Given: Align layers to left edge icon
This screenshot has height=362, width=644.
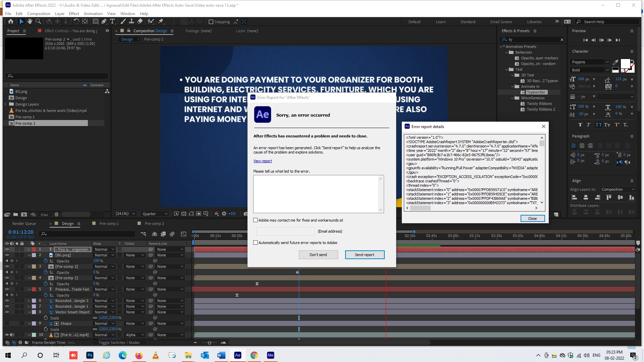Looking at the screenshot, I should (x=574, y=197).
